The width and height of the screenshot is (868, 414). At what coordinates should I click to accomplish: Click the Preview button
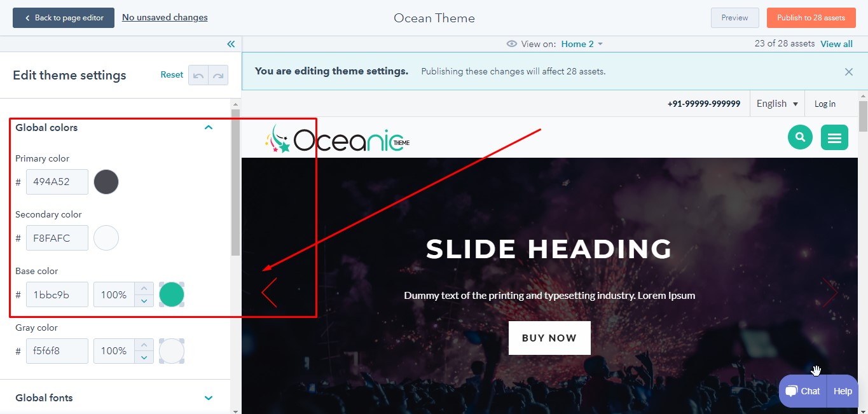click(734, 18)
